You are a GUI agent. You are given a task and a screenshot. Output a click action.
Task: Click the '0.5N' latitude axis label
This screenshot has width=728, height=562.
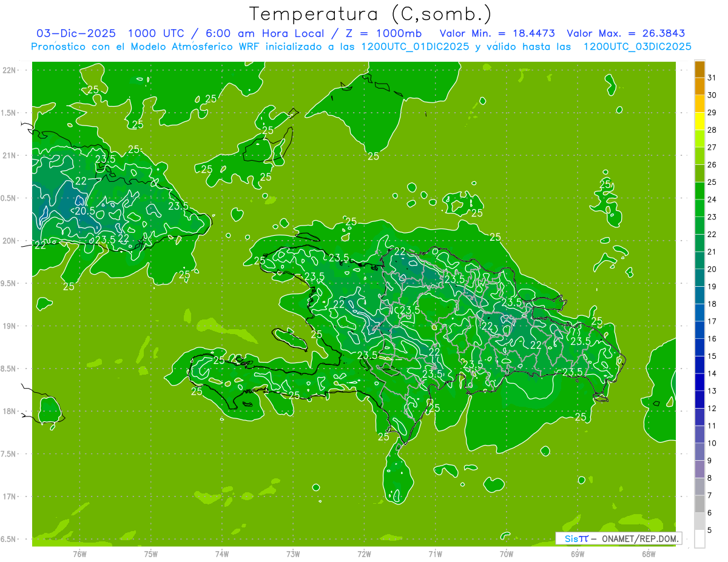tap(9, 198)
